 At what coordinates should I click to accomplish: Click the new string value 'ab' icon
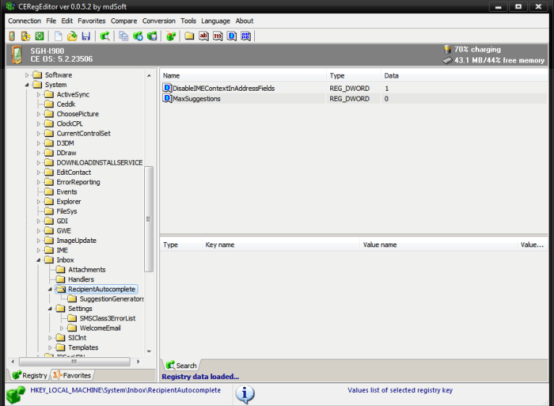tap(204, 36)
